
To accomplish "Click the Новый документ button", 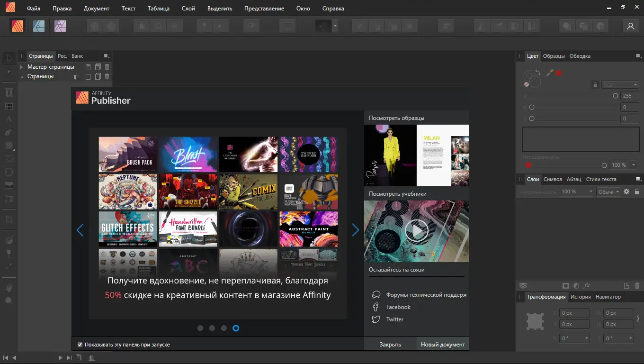I will click(x=442, y=344).
